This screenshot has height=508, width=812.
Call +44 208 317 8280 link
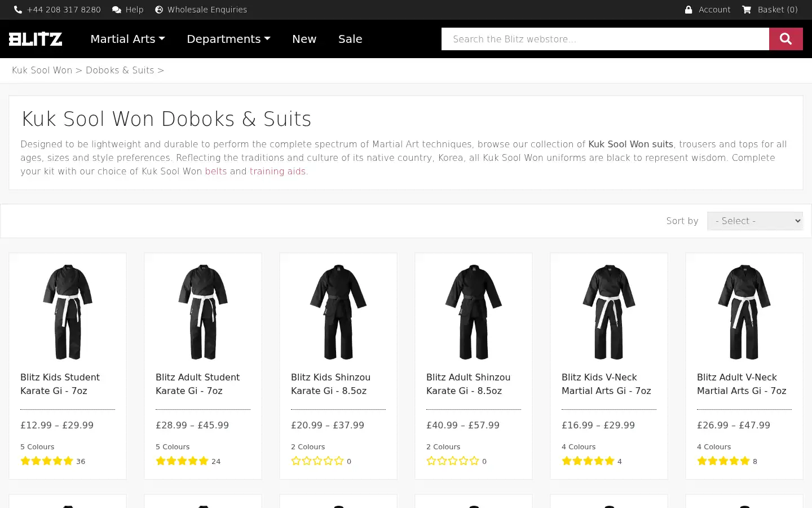64,10
